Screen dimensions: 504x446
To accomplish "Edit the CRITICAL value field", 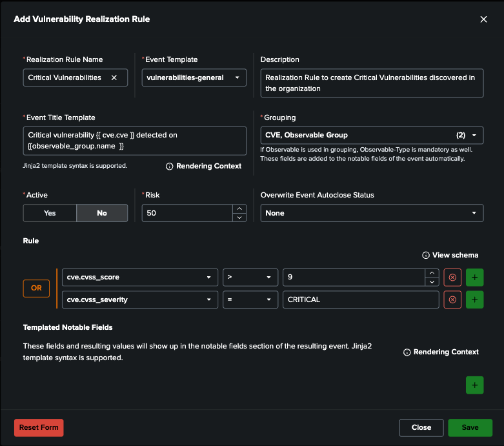I will pos(361,299).
